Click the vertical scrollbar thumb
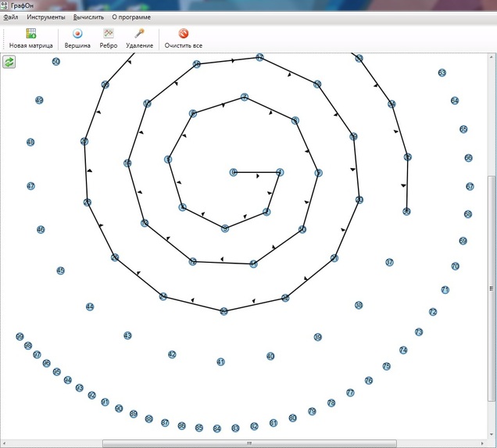The image size is (497, 448). [x=492, y=289]
